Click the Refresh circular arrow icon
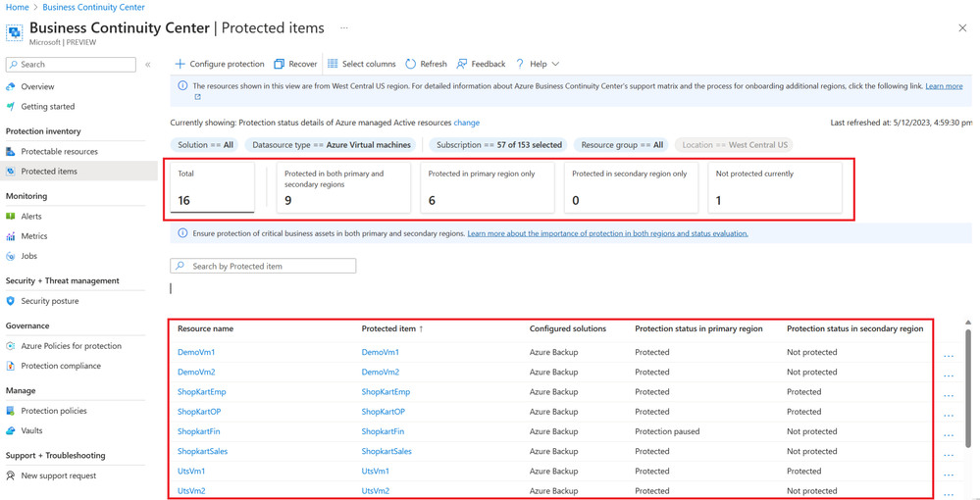 click(411, 64)
